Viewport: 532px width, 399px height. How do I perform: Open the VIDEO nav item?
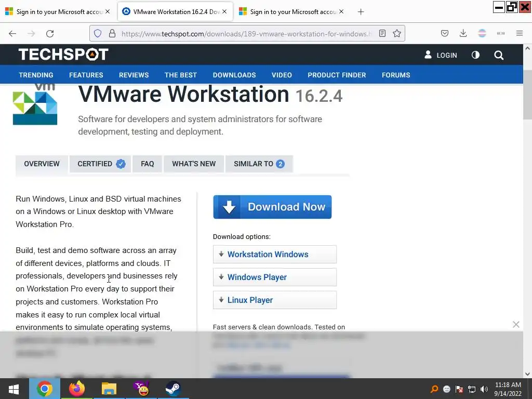pyautogui.click(x=282, y=75)
